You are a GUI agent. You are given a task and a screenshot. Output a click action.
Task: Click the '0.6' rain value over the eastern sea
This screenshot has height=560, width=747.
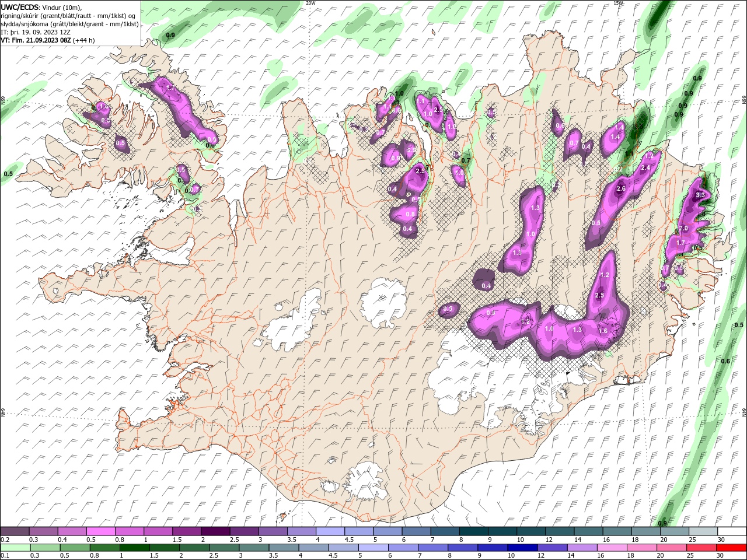(x=725, y=362)
